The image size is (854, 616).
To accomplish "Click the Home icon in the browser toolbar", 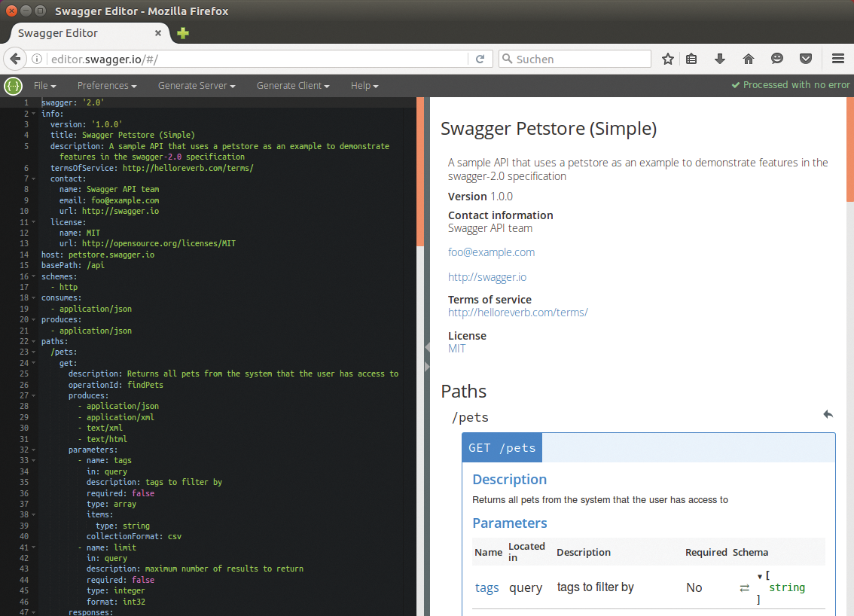I will click(x=749, y=59).
